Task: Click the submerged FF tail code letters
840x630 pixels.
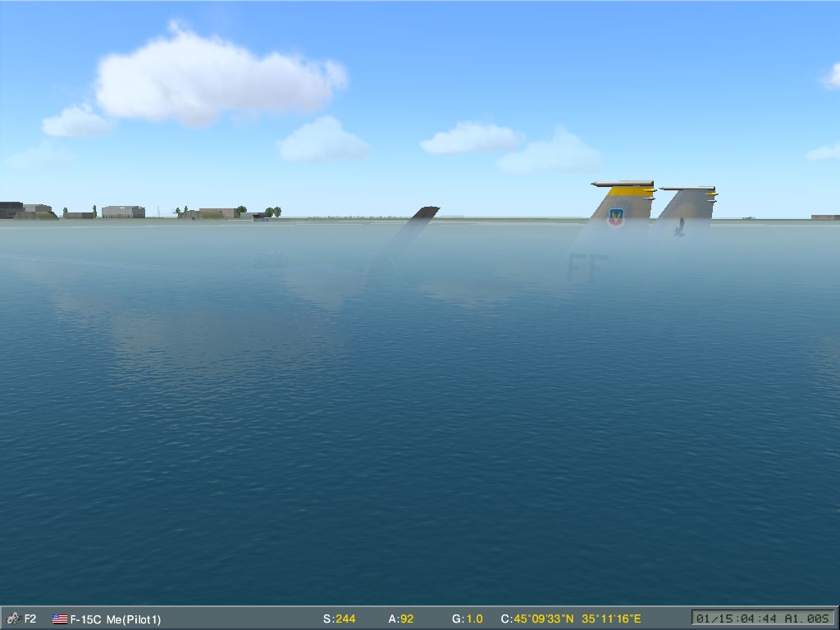Action: point(587,267)
